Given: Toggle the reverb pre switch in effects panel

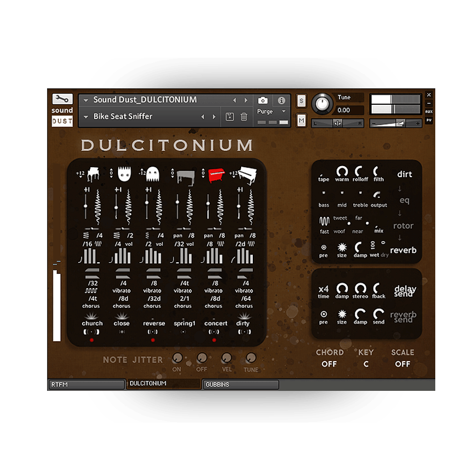Looking at the screenshot, I should 324,248.
